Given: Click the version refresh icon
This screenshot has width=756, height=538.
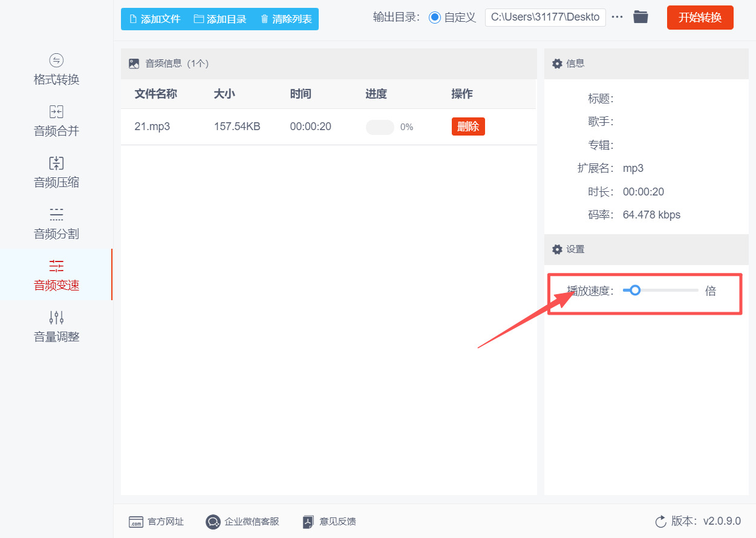Looking at the screenshot, I should (660, 521).
